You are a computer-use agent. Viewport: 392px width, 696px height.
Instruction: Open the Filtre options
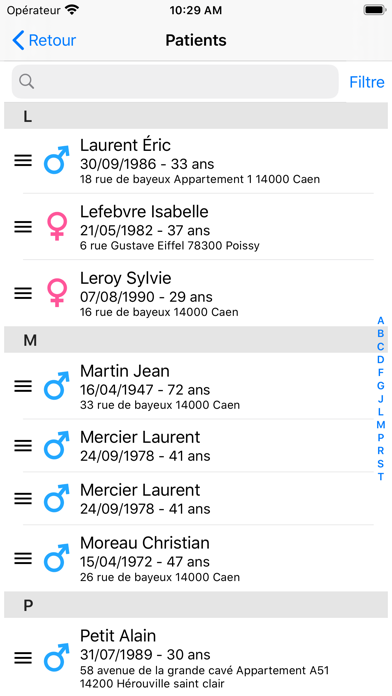click(x=367, y=82)
